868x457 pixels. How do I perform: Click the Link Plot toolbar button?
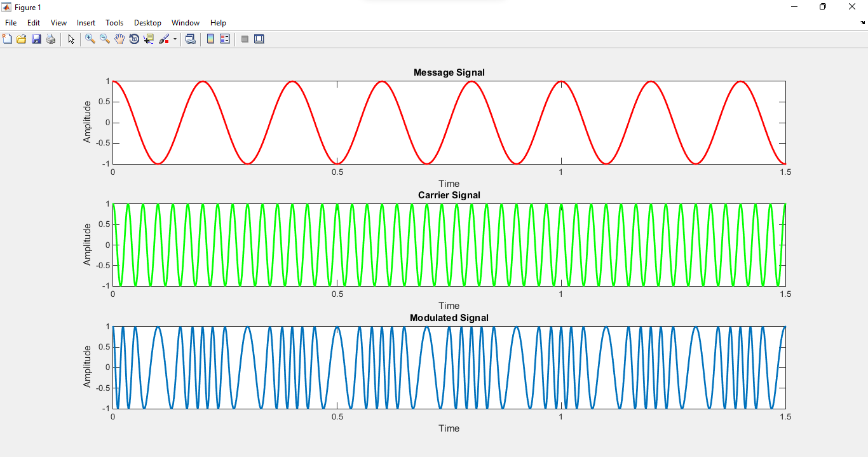[x=190, y=39]
